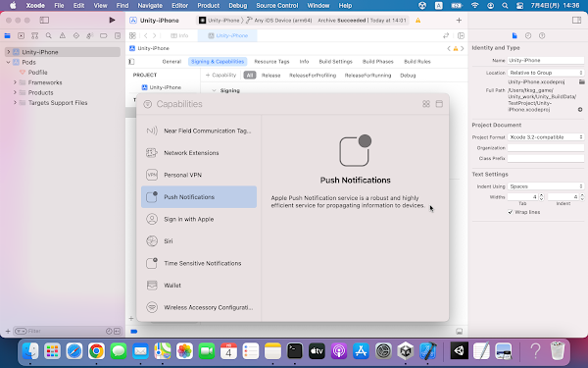
Task: Increase the Tab width stepper
Action: click(x=541, y=195)
